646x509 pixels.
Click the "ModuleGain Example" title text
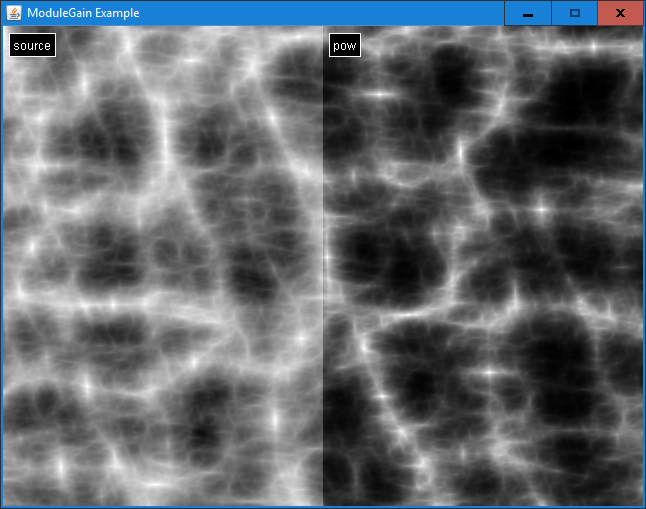coord(83,13)
